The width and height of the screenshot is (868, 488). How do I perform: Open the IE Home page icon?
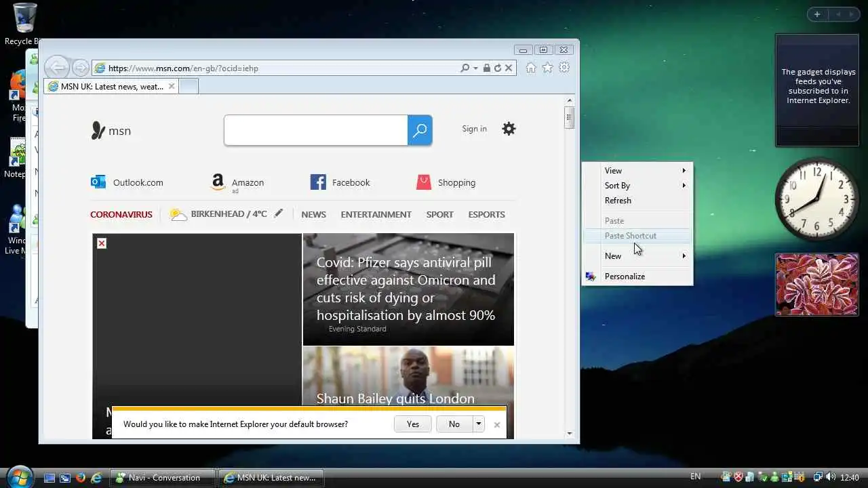coord(531,67)
